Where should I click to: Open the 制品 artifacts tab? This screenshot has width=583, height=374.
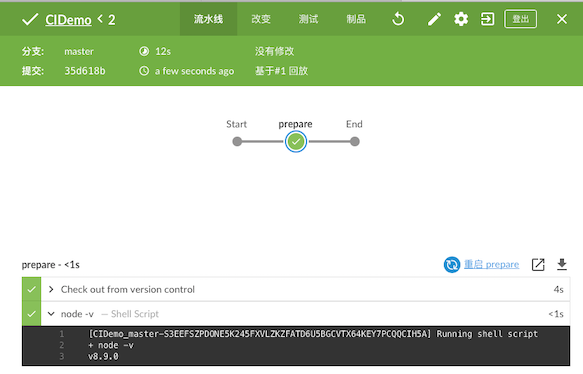pos(356,19)
